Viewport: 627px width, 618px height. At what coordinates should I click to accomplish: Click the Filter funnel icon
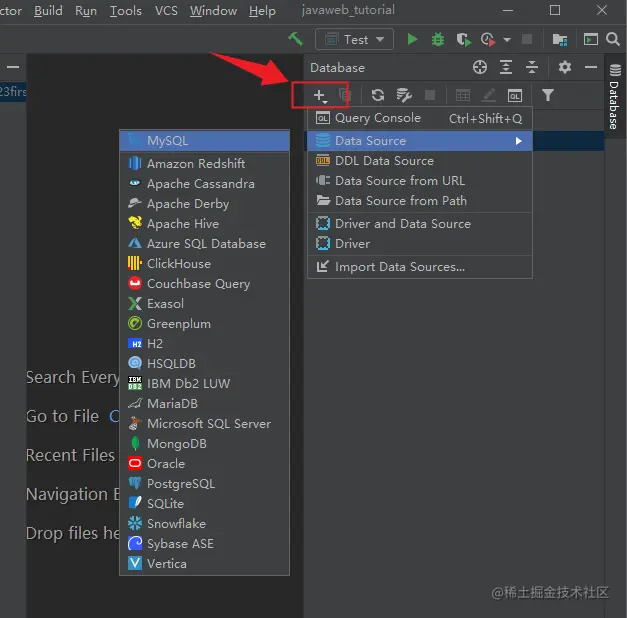[548, 95]
